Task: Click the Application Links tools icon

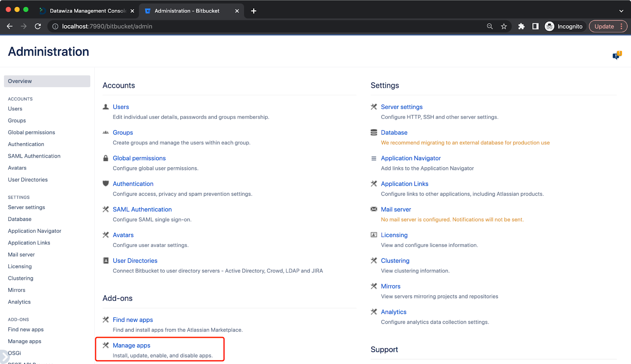Action: pos(374,184)
